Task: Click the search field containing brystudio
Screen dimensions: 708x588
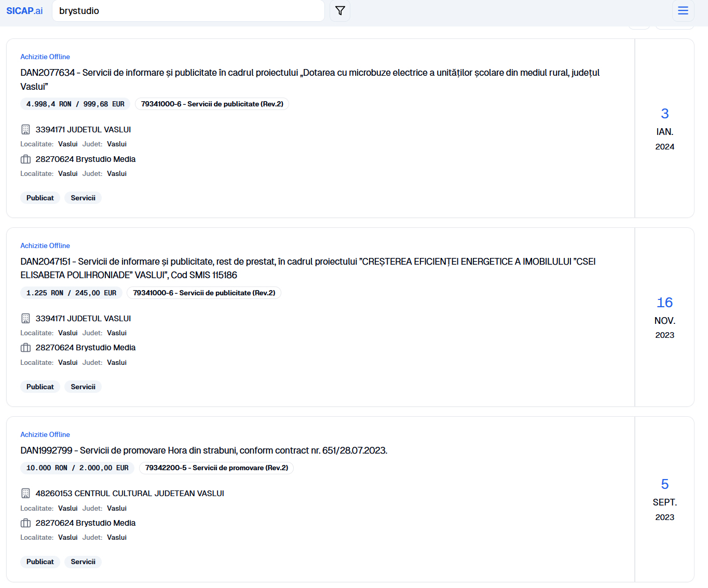Action: tap(188, 11)
